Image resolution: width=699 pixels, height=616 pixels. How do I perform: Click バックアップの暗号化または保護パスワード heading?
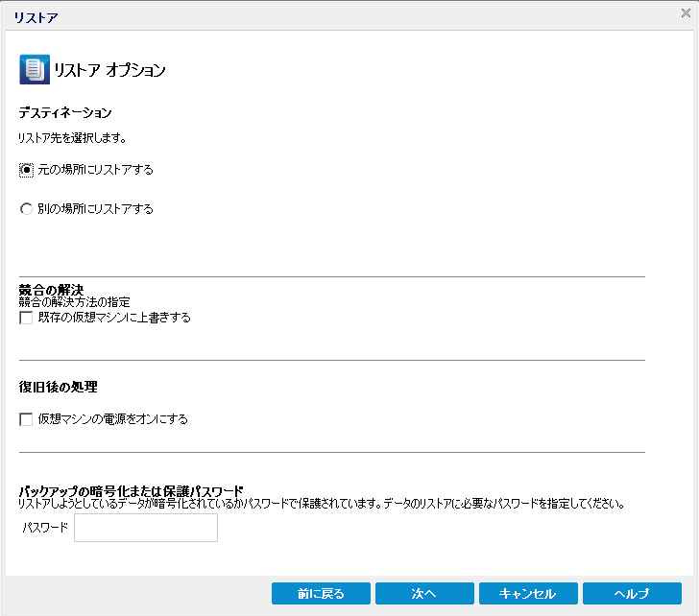click(131, 491)
